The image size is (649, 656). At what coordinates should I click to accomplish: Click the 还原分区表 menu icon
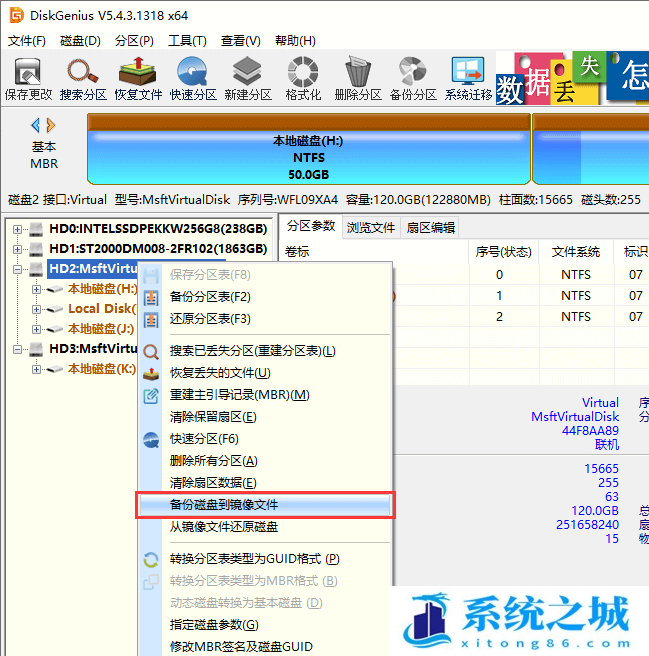(x=151, y=320)
